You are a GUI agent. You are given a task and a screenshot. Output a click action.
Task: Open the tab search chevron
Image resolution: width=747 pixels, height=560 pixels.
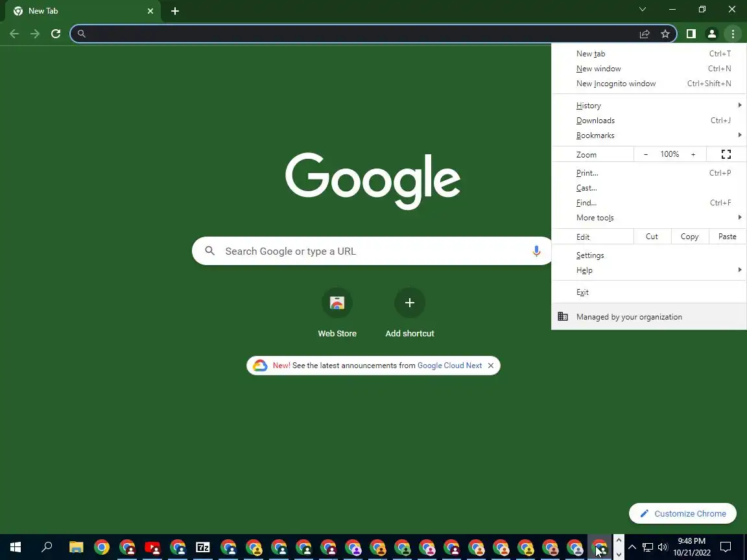[x=642, y=10]
